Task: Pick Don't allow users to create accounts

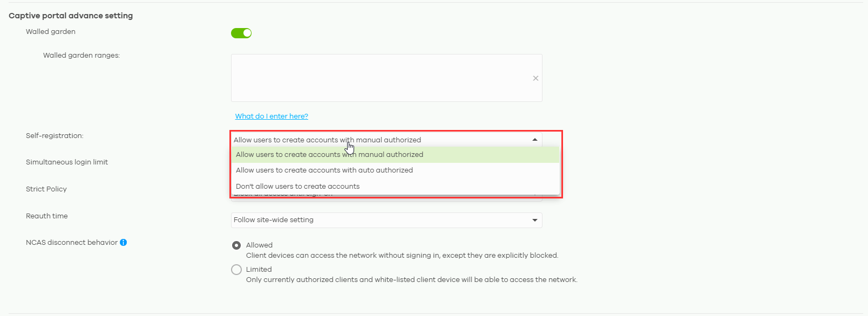Action: pos(297,187)
